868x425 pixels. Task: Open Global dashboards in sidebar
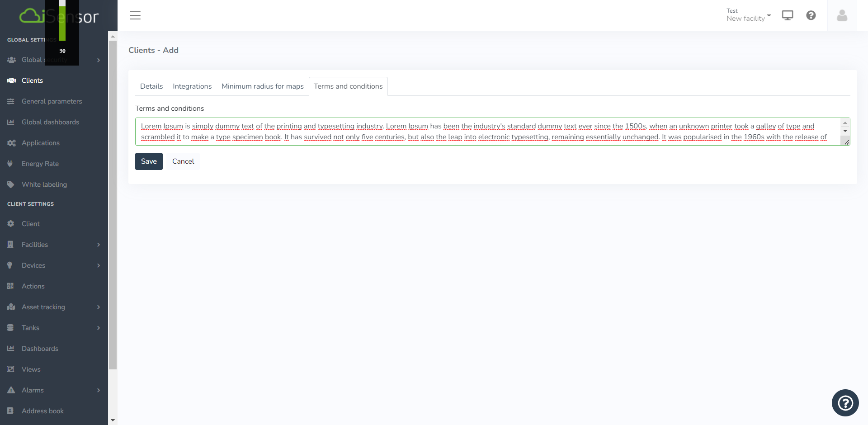tap(50, 122)
